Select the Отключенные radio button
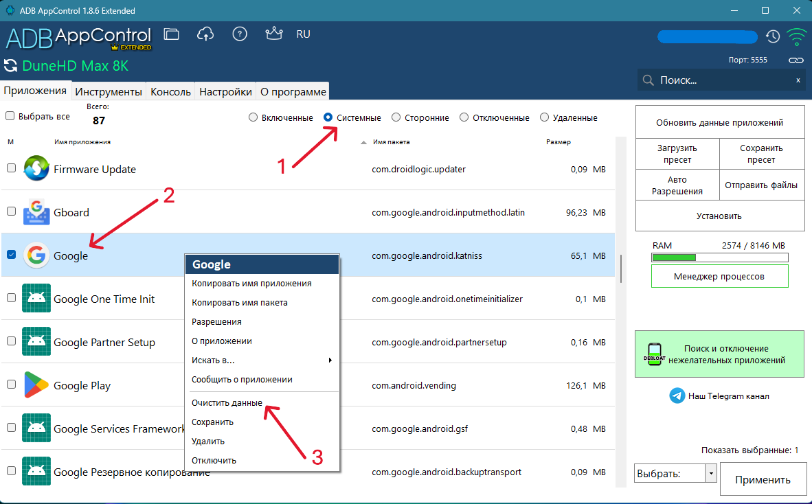Screen dimensions: 812x504 464,117
